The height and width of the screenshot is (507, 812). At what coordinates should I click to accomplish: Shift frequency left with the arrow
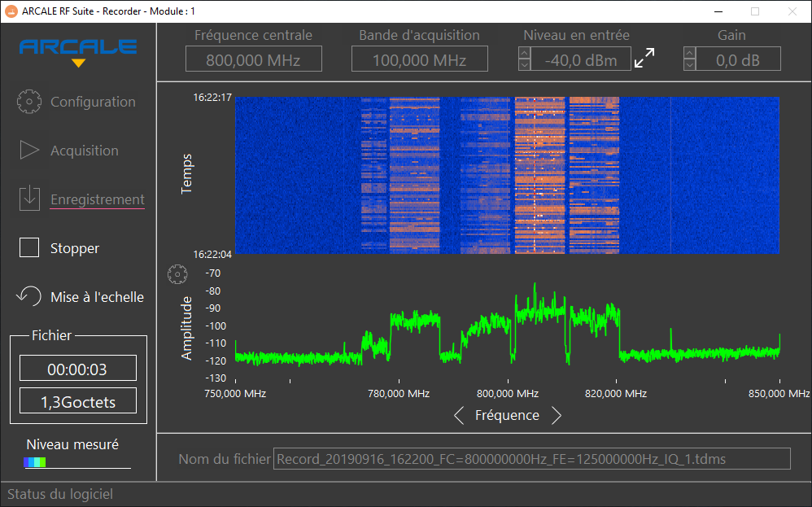[x=459, y=416]
